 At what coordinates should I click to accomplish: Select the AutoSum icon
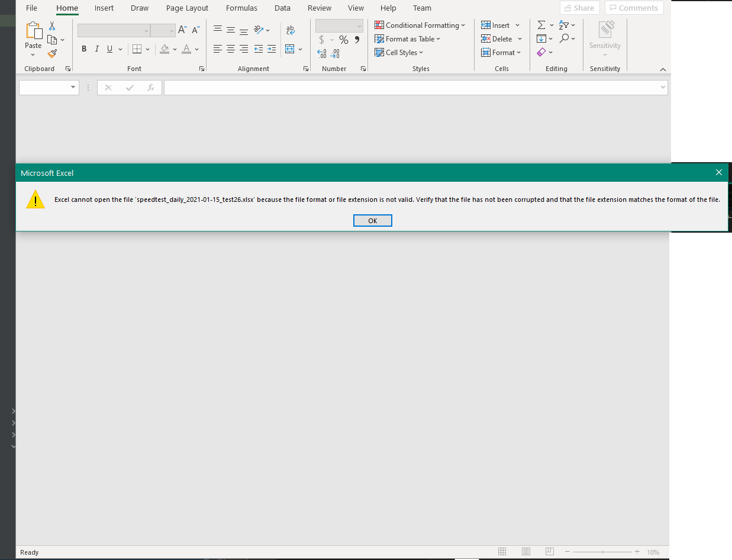coord(540,25)
